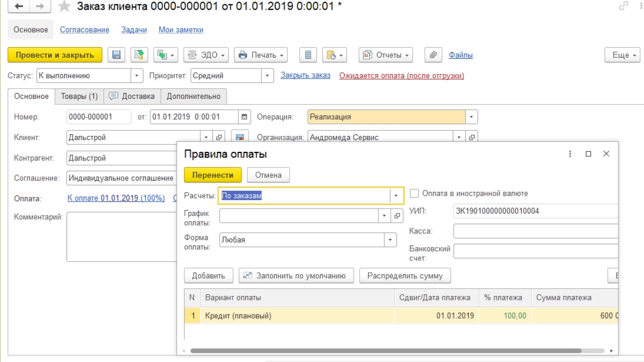Click the Вариант оплаты column header
This screenshot has height=362, width=644.
[x=298, y=298]
